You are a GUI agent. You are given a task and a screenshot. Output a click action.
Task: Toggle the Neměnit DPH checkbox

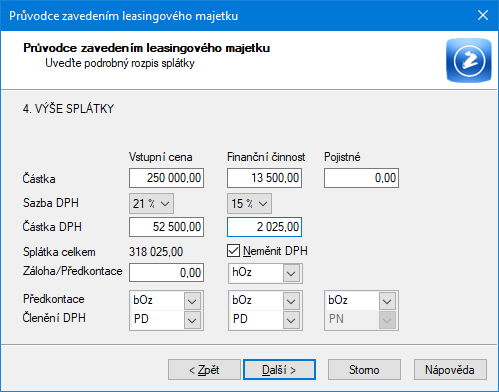(233, 251)
